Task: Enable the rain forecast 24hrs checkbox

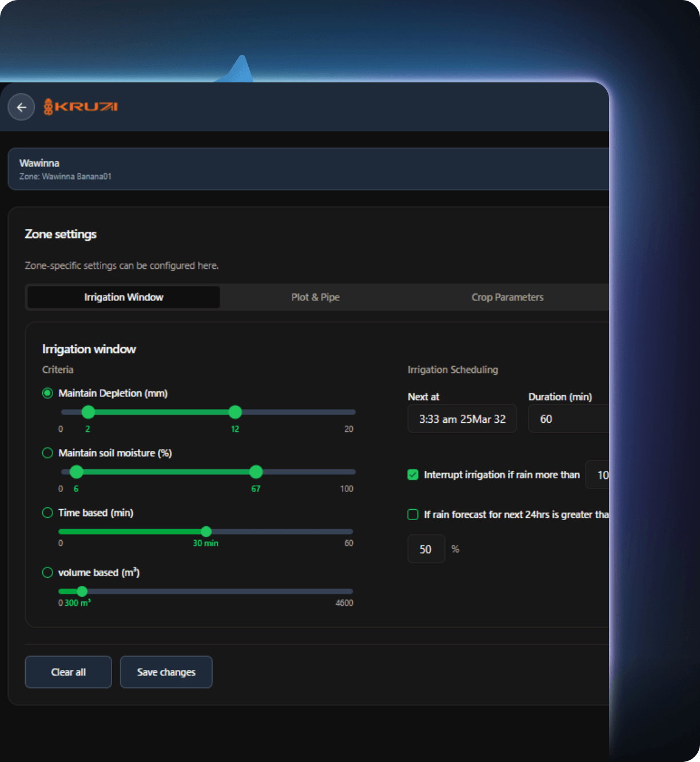Action: coord(413,515)
